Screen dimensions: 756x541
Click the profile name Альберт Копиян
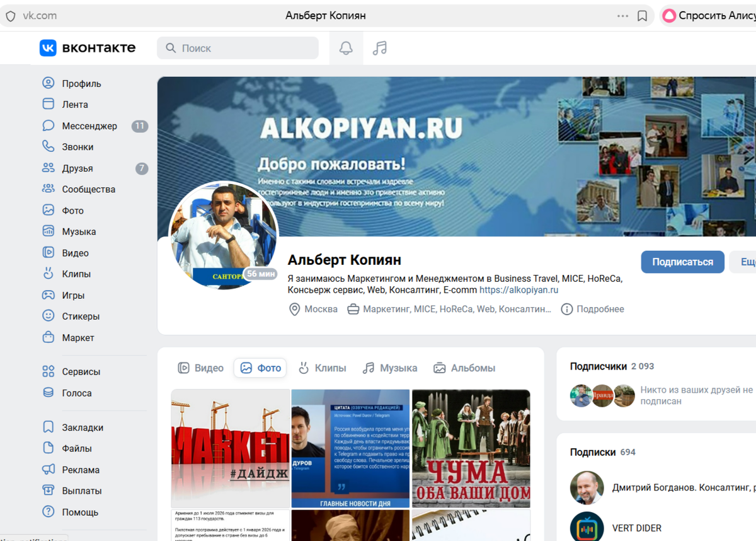coord(344,260)
